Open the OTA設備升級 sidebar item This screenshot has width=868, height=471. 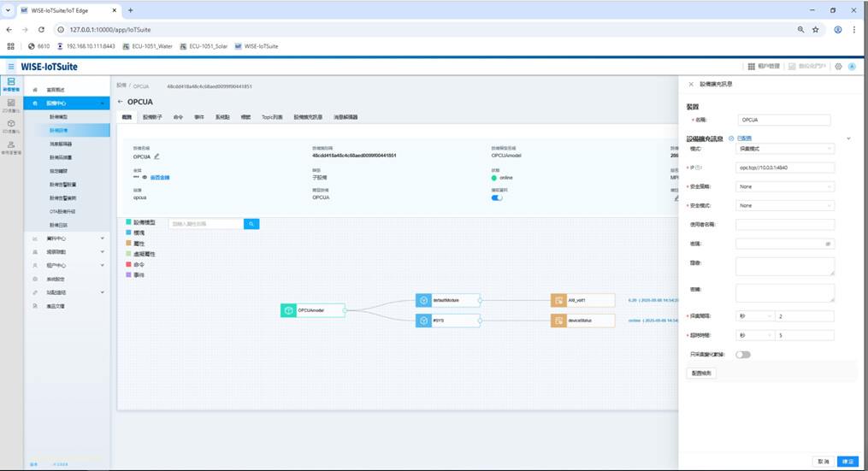tap(62, 211)
